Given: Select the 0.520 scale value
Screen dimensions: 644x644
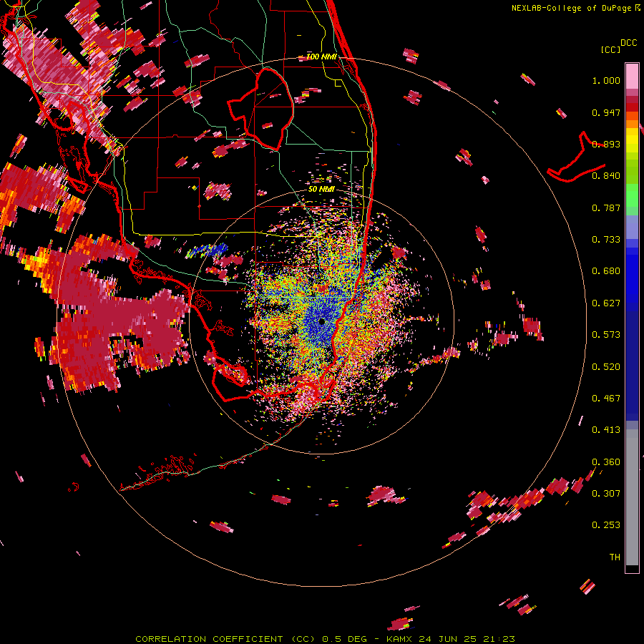Looking at the screenshot, I should [606, 367].
